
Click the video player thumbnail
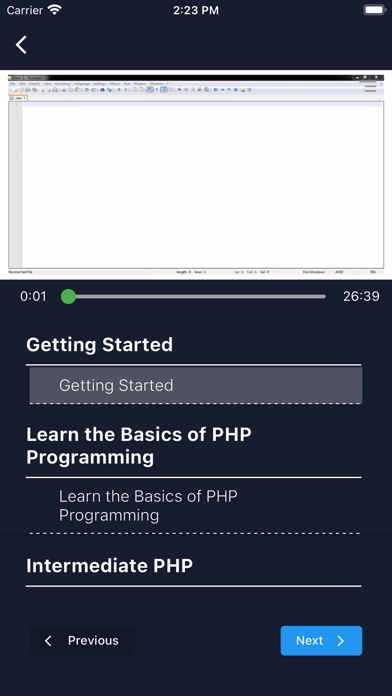click(x=196, y=175)
